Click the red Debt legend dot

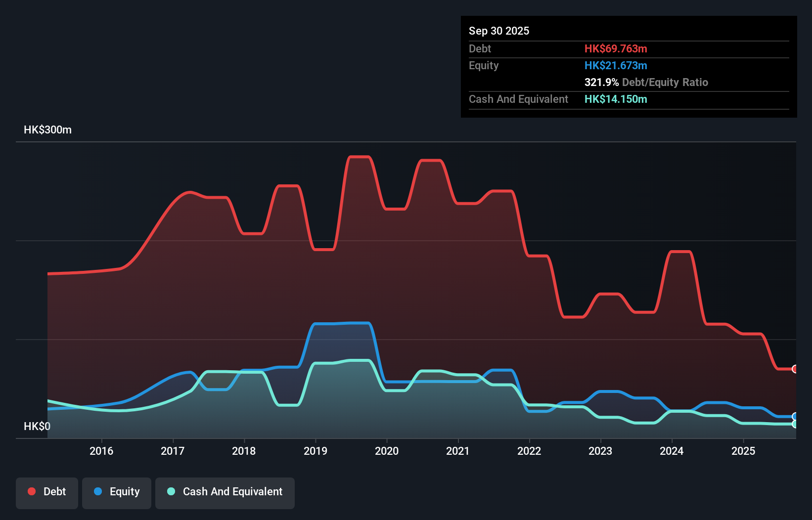coord(31,491)
